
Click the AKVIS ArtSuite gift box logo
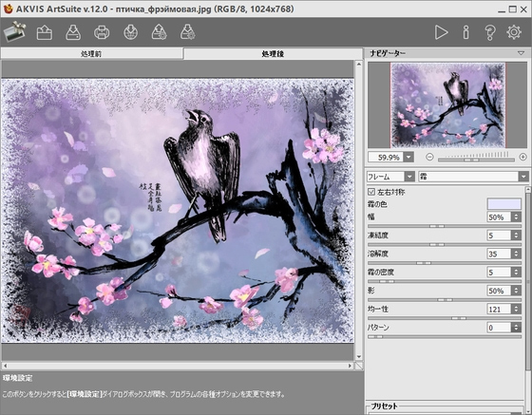(x=14, y=32)
